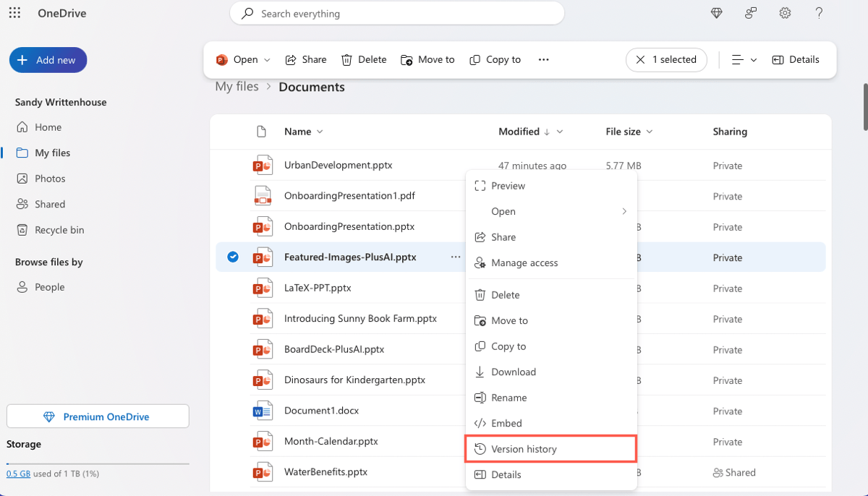The width and height of the screenshot is (868, 496).
Task: Open the view layout options dropdown
Action: tap(744, 60)
